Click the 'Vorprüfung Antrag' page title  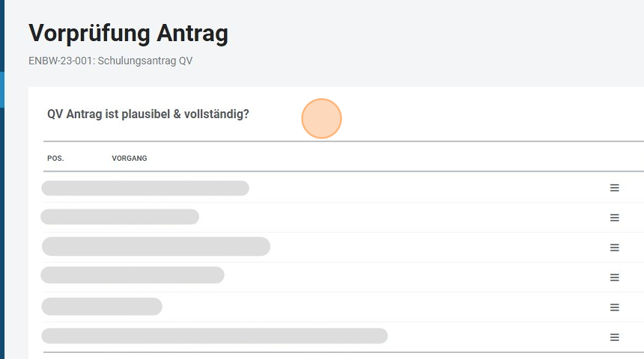128,34
